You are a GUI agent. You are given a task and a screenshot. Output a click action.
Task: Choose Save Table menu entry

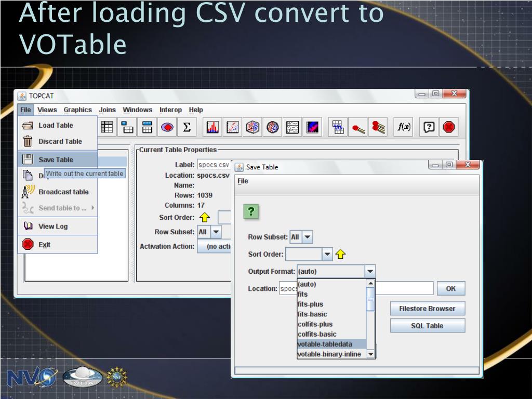[x=58, y=159]
